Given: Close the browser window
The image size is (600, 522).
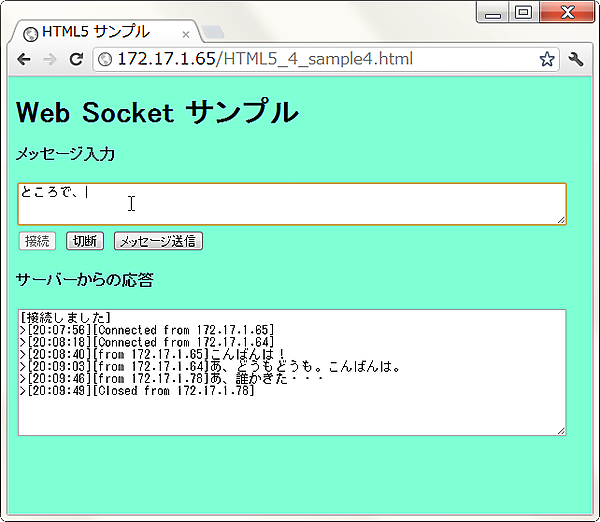Looking at the screenshot, I should point(567,13).
